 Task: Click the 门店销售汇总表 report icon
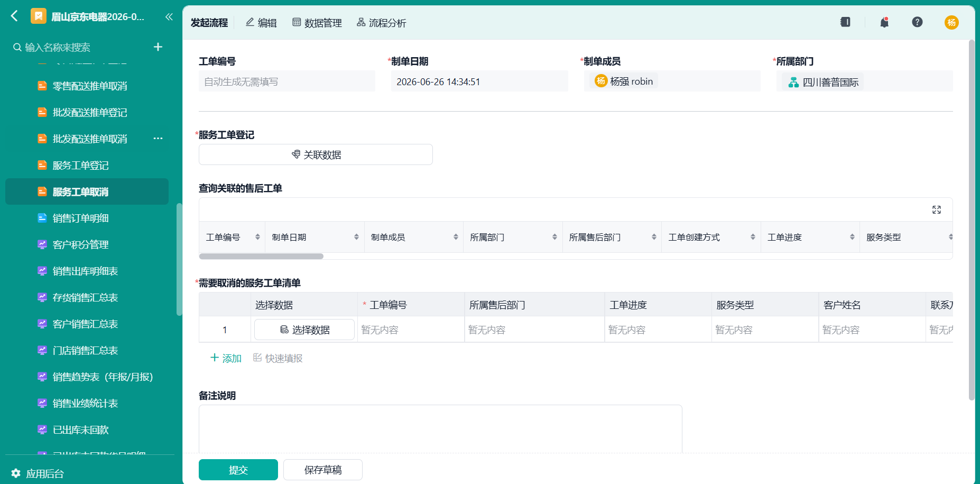click(42, 350)
